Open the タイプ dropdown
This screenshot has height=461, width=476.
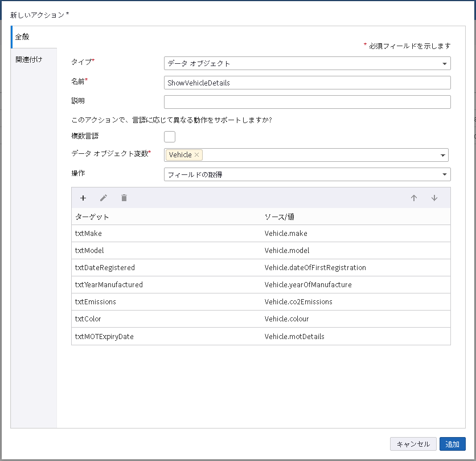[307, 63]
